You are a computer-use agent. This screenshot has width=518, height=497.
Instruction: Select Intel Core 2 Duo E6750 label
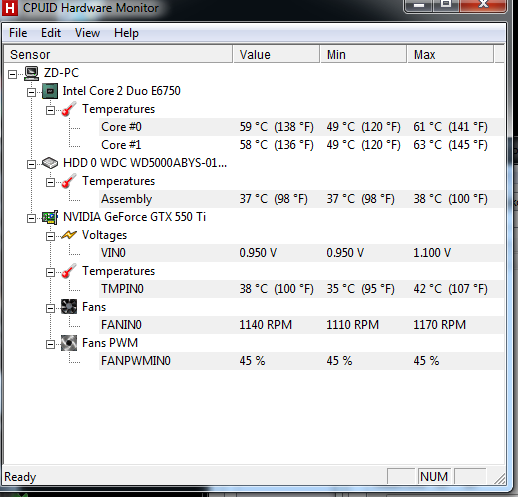click(x=122, y=91)
